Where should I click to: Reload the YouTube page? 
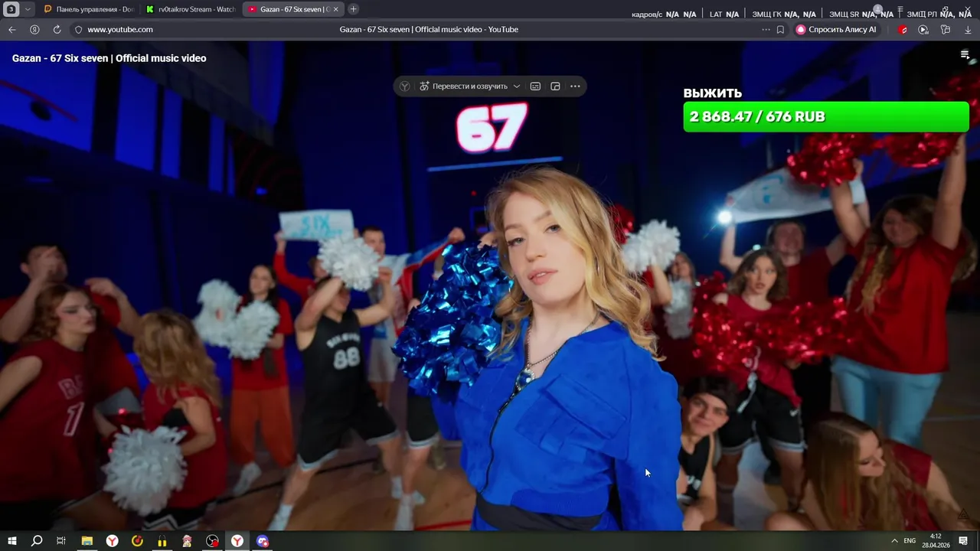tap(57, 29)
